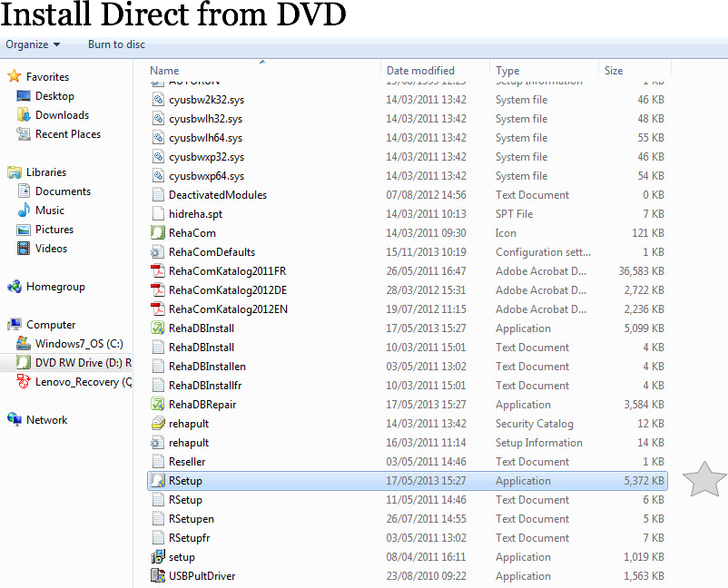Image resolution: width=728 pixels, height=588 pixels.
Task: Click the Lenovo_Recovery drive icon
Action: (x=24, y=381)
